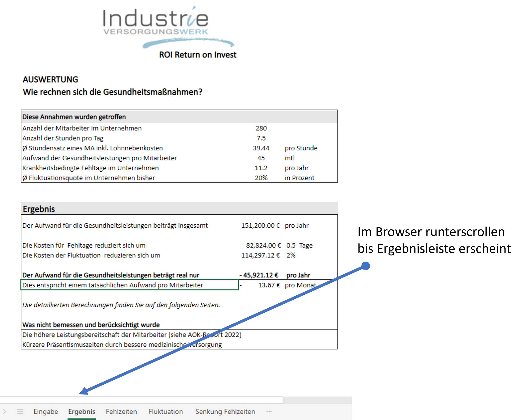Click the add new sheet plus icon
This screenshot has height=420, width=523.
[269, 411]
